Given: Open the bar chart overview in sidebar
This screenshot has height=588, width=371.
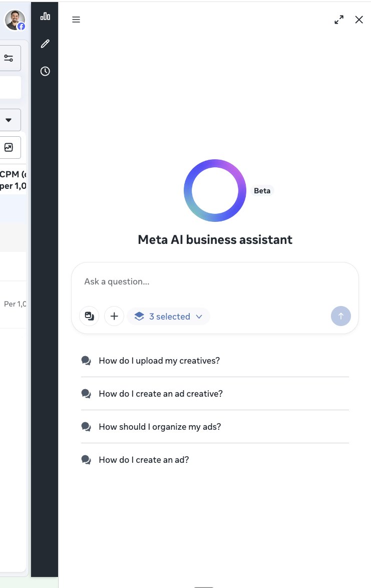Looking at the screenshot, I should (x=45, y=16).
